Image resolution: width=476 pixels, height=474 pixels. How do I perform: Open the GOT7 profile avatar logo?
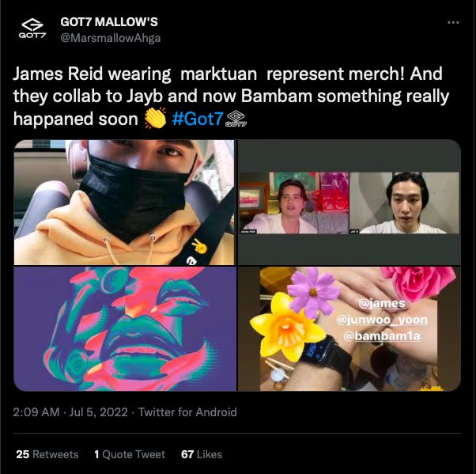point(32,28)
